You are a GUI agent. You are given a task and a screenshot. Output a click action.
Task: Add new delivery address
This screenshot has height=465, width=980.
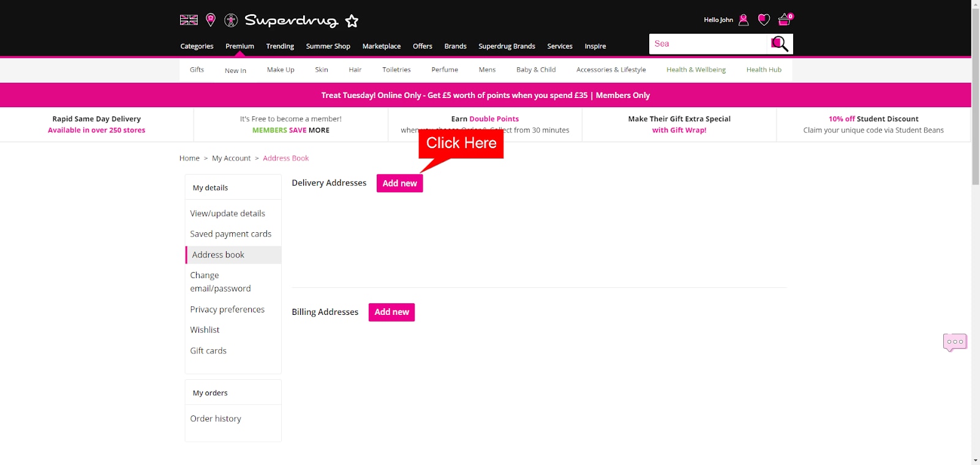pyautogui.click(x=399, y=183)
